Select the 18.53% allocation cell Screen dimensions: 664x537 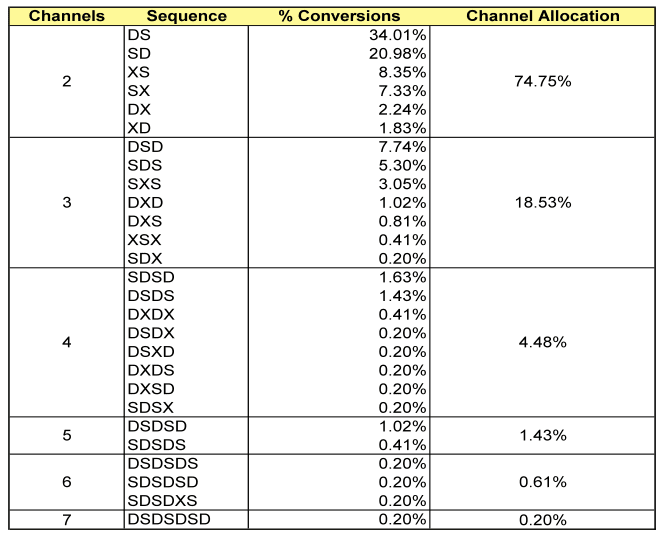pyautogui.click(x=543, y=202)
